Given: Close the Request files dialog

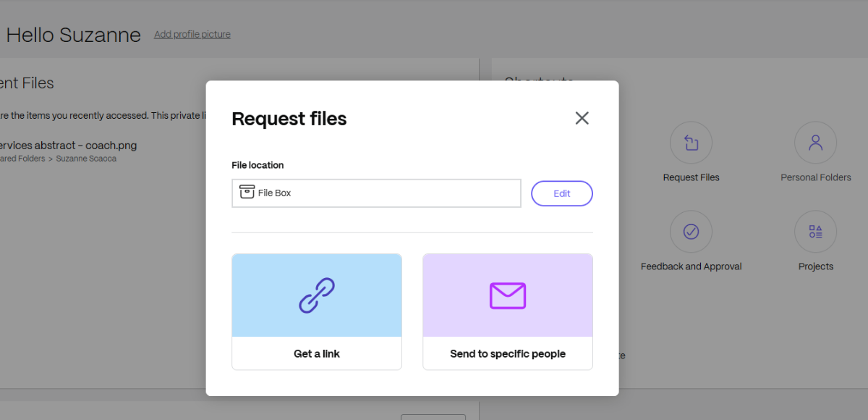Looking at the screenshot, I should coord(582,118).
